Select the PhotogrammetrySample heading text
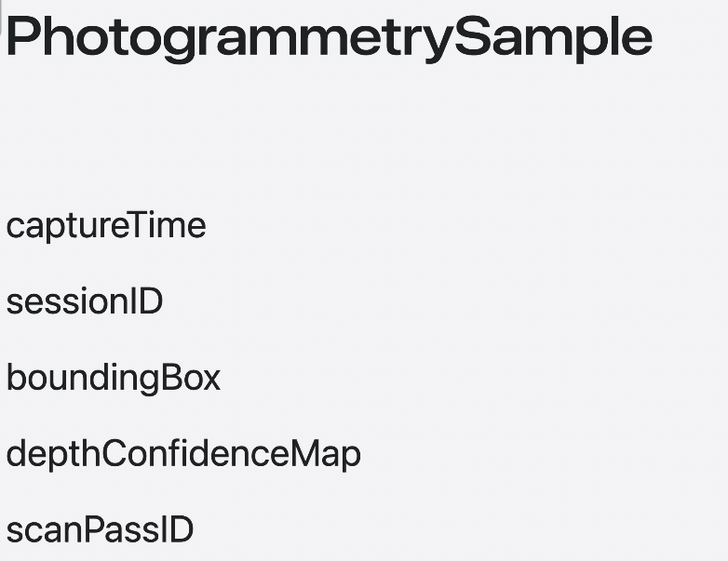 [330, 38]
